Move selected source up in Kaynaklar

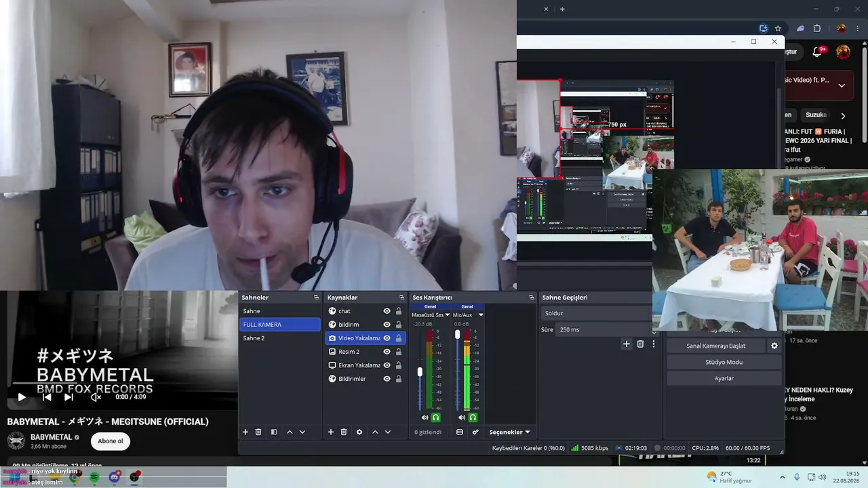click(375, 432)
